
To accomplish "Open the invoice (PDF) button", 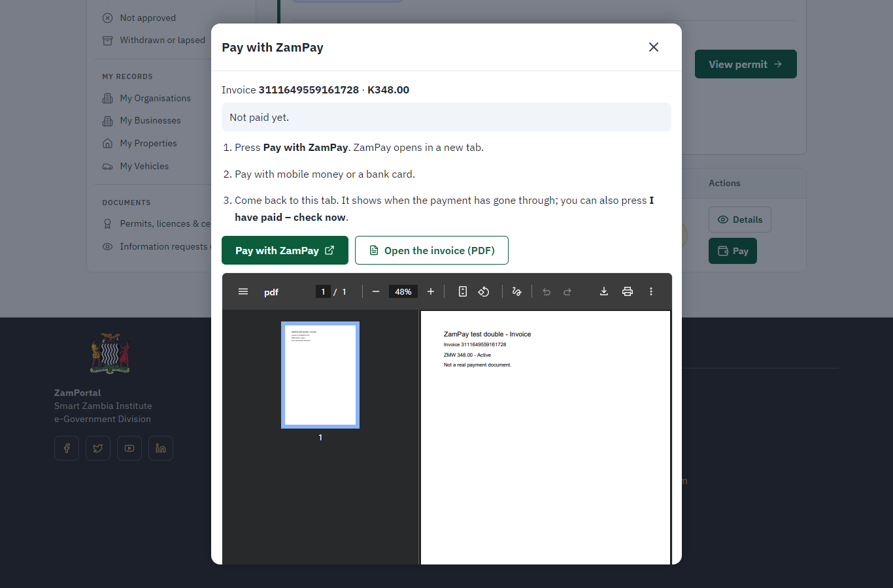I will click(x=431, y=250).
